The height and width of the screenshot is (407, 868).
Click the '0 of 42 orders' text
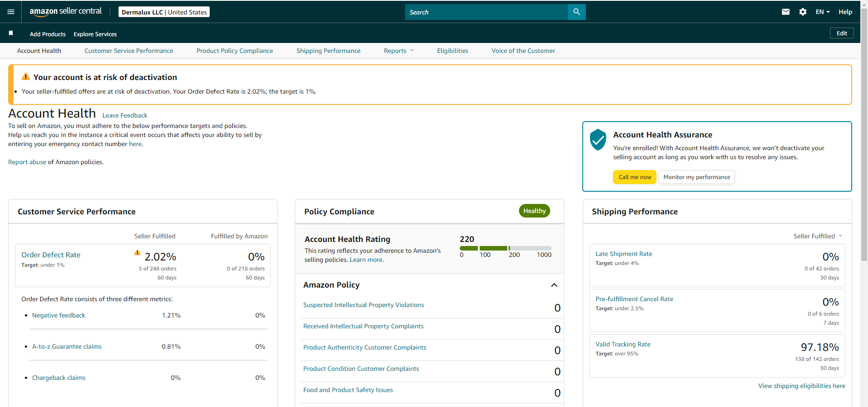(x=821, y=269)
